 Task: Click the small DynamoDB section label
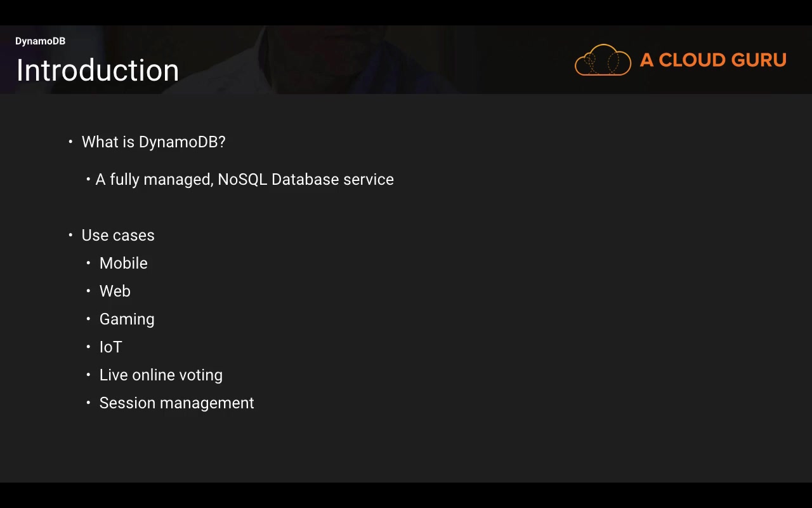click(40, 41)
